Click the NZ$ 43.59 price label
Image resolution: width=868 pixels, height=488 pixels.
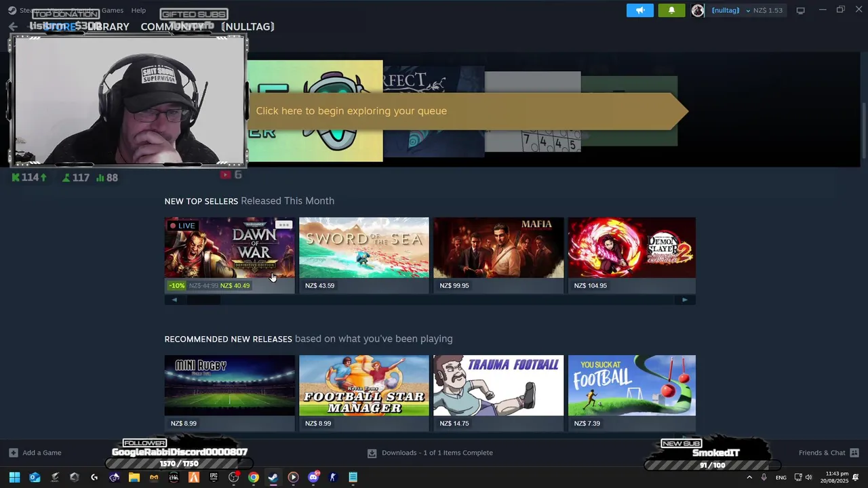coord(319,286)
